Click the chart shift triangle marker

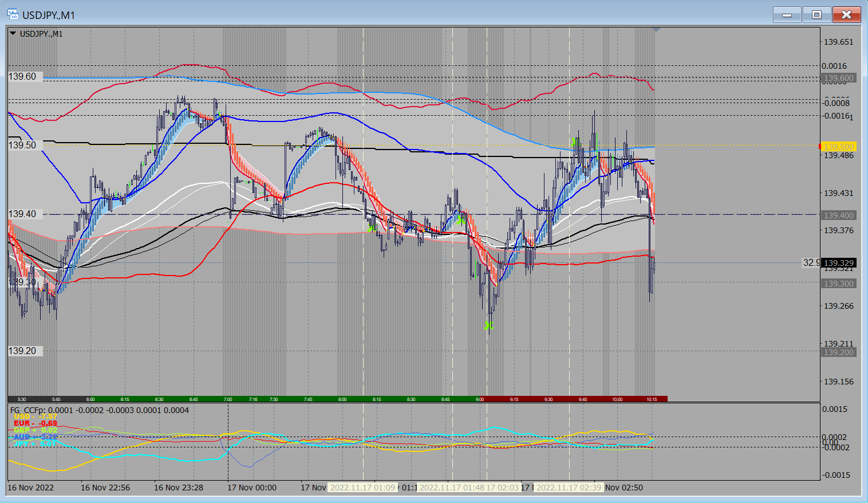click(x=656, y=29)
